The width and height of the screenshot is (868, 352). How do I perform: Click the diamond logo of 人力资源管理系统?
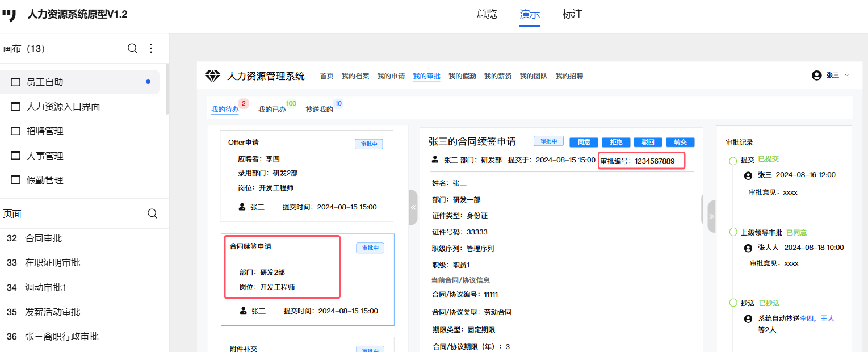[212, 76]
